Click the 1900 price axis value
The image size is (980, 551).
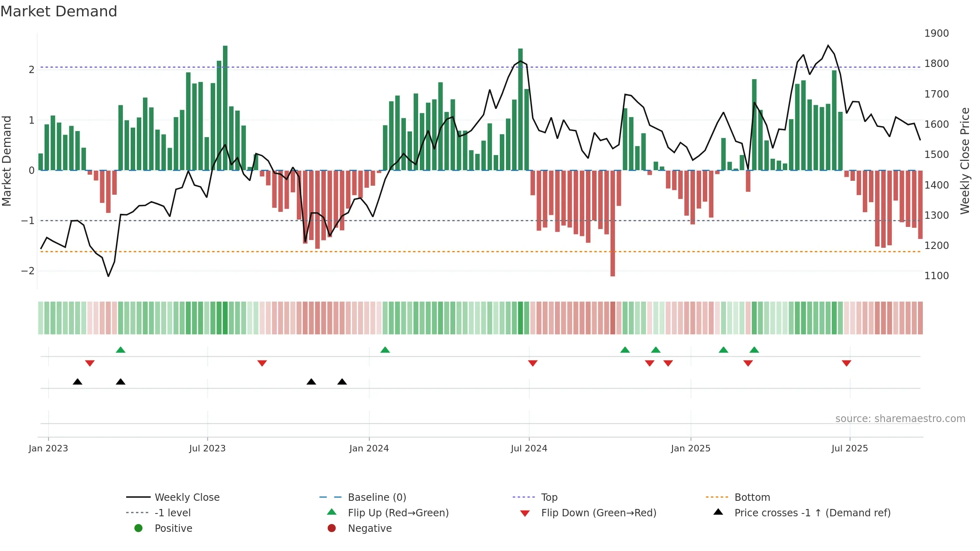point(937,33)
